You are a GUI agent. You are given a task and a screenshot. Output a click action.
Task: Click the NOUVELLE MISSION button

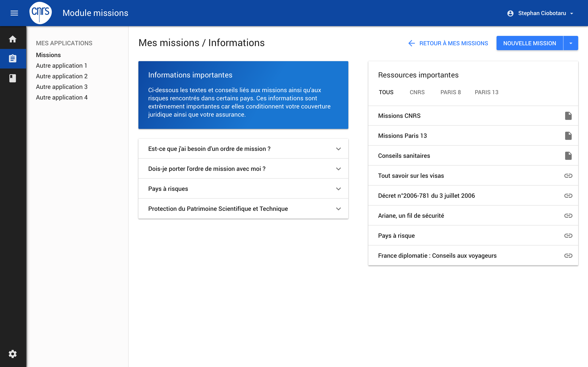coord(529,43)
